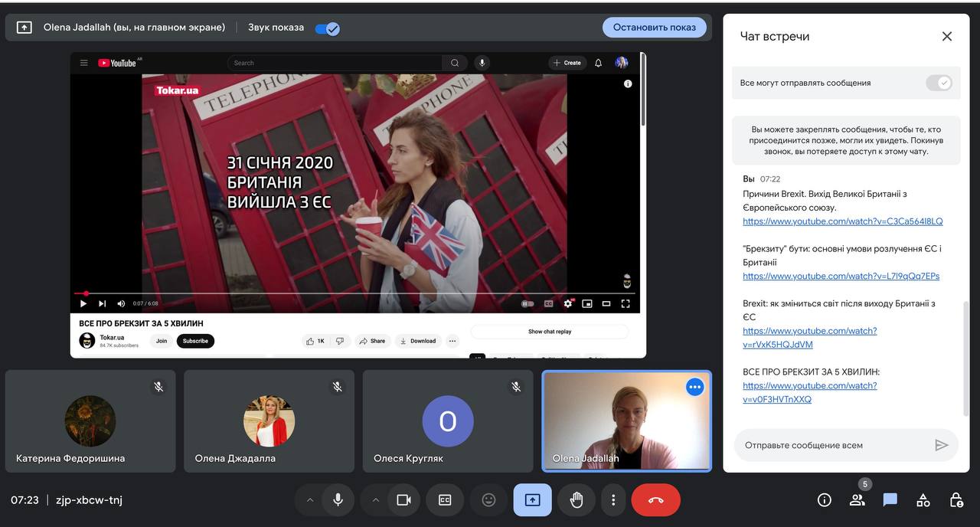Select Олена Джадалла participant tile
Screen dimensions: 980x527
[x=269, y=421]
